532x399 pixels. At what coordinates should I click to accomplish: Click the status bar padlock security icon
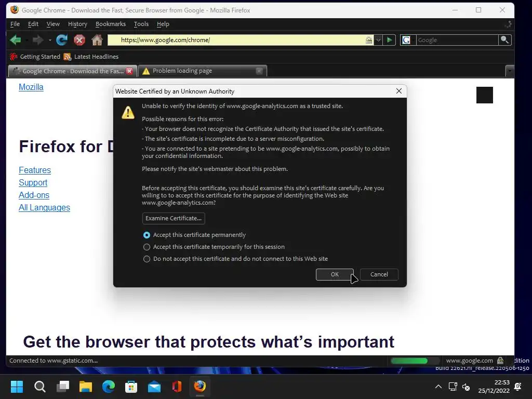pos(500,361)
